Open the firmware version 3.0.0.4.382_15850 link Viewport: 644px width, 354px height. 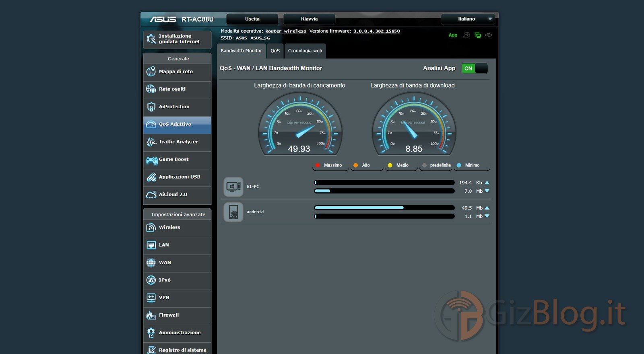pos(377,31)
